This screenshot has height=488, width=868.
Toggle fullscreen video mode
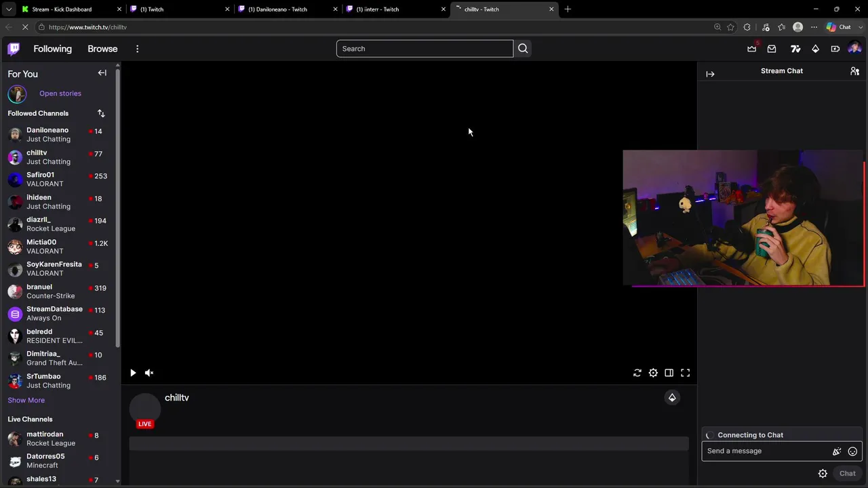click(686, 373)
